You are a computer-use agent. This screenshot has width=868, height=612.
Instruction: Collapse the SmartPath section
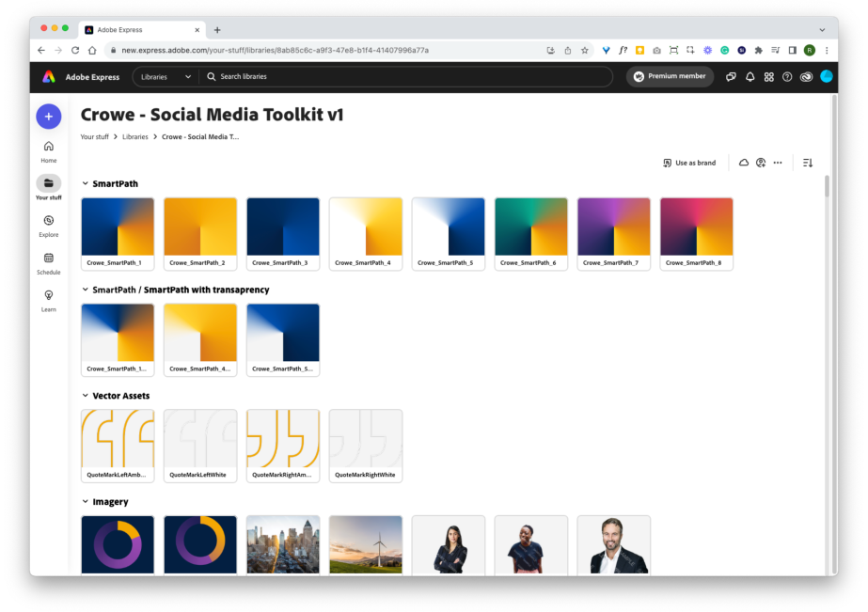(86, 183)
